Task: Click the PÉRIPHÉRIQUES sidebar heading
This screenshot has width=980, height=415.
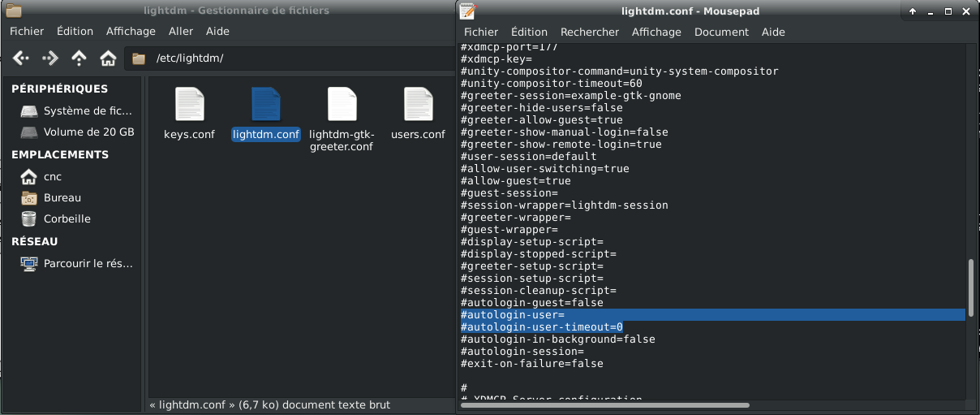Action: (59, 89)
